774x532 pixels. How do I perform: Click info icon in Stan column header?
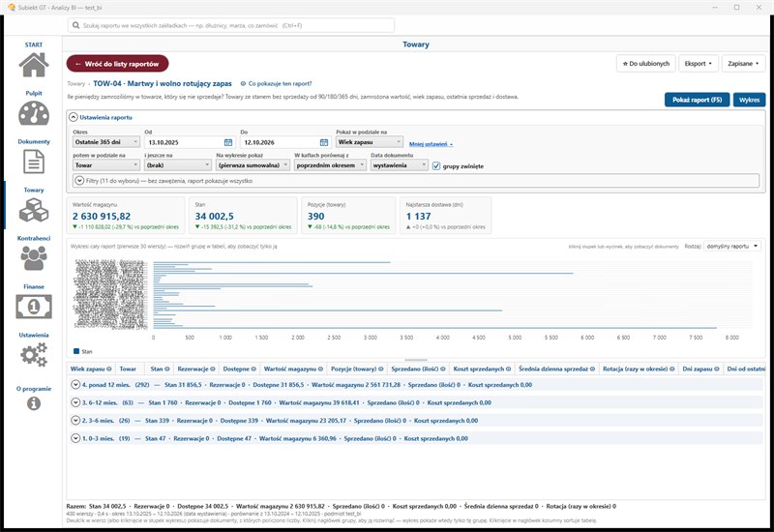[167, 369]
